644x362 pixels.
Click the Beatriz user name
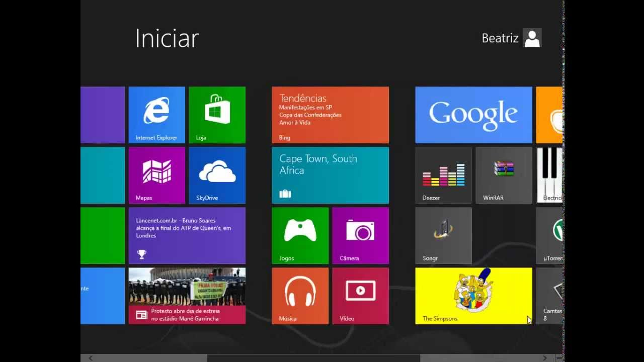(500, 38)
